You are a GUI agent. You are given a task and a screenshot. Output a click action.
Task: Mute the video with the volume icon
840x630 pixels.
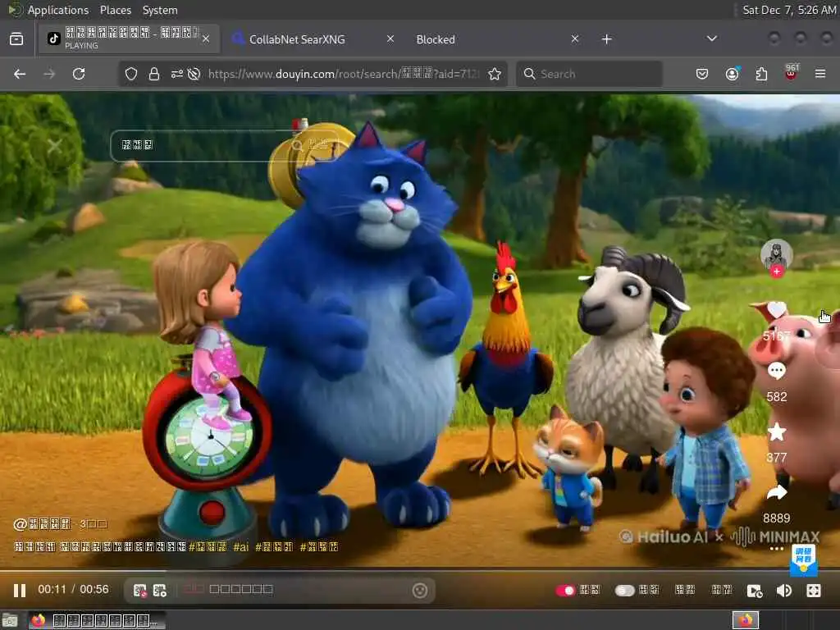783,591
